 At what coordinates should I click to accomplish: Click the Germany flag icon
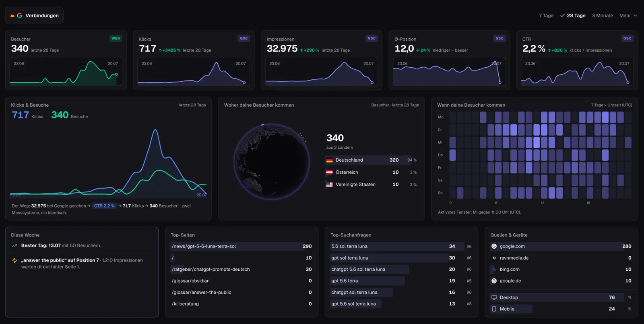point(329,160)
